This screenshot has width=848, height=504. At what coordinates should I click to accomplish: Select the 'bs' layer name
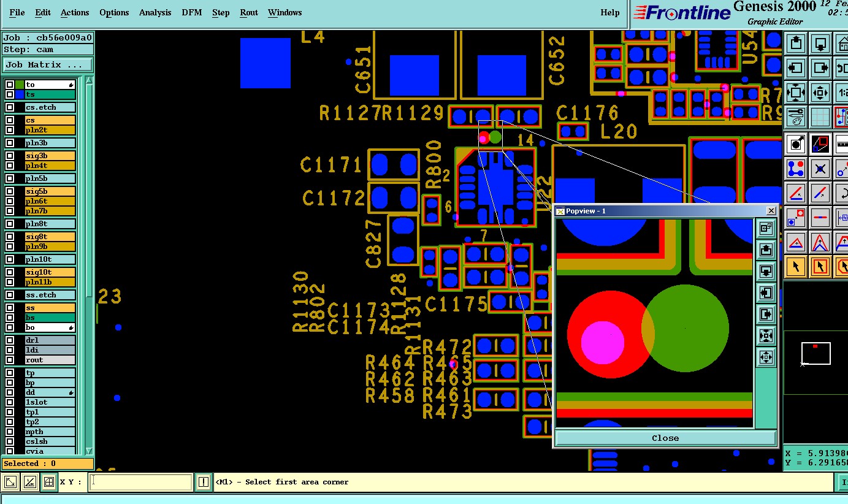pyautogui.click(x=50, y=318)
